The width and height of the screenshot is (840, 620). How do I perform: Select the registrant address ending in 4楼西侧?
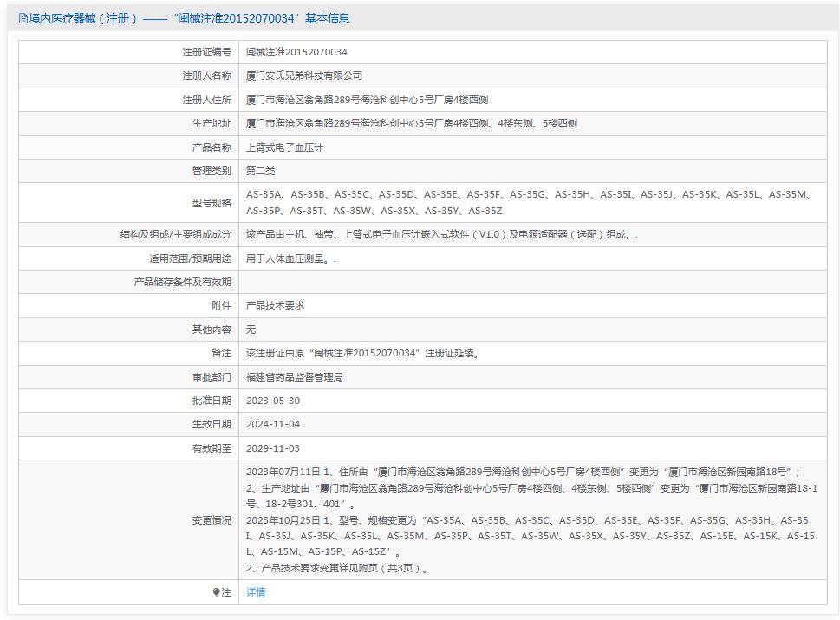[x=367, y=100]
